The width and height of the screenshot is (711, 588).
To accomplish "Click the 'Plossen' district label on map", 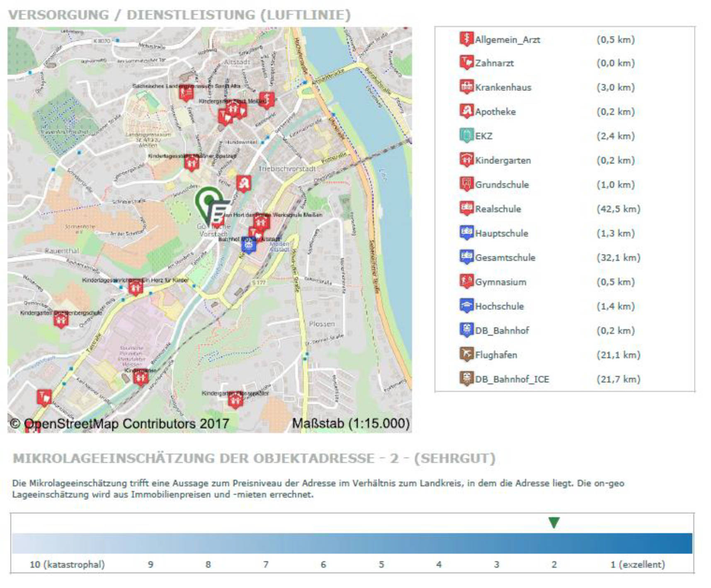I will (x=321, y=324).
